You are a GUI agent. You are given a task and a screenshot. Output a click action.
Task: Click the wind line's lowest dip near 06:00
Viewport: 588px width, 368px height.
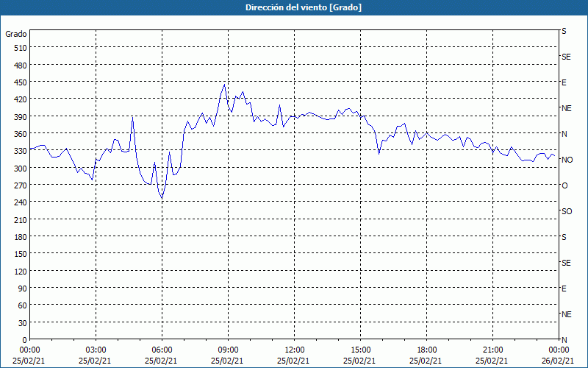pyautogui.click(x=162, y=198)
